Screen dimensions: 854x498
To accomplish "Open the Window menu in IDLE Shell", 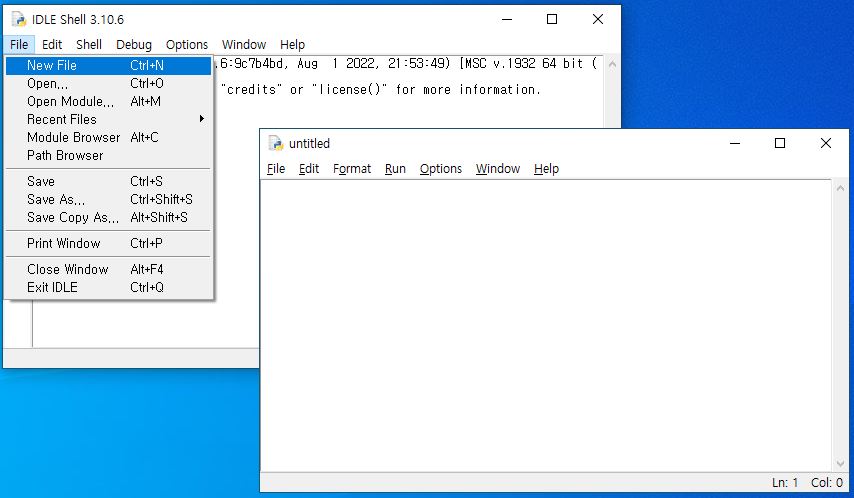I will click(x=243, y=45).
